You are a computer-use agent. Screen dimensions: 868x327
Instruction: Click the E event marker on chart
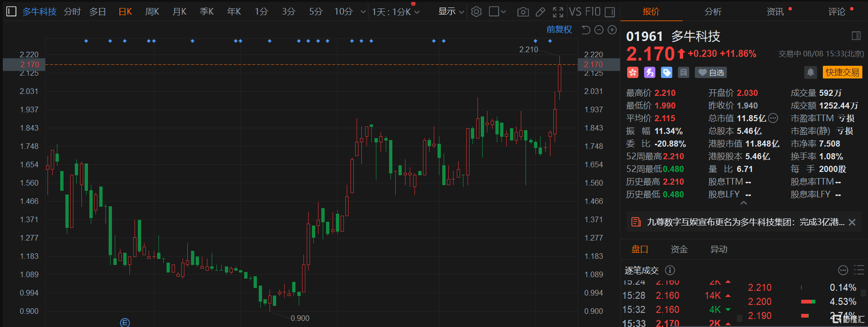click(125, 322)
